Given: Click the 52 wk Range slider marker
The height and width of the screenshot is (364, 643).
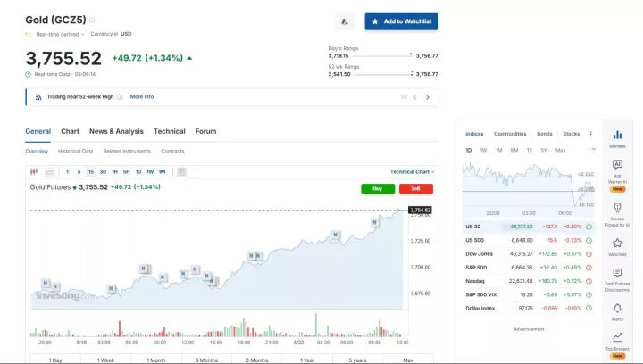Looking at the screenshot, I should (412, 74).
